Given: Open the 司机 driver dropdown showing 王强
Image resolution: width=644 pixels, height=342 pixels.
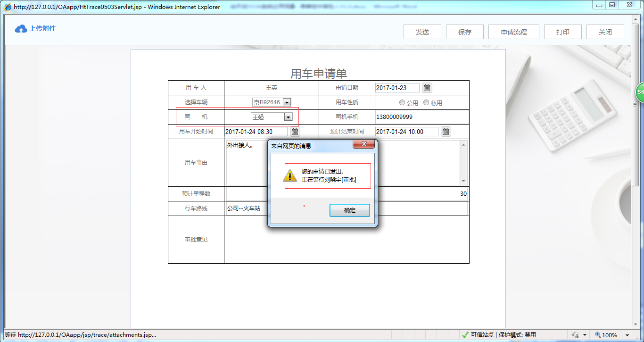Looking at the screenshot, I should (288, 117).
